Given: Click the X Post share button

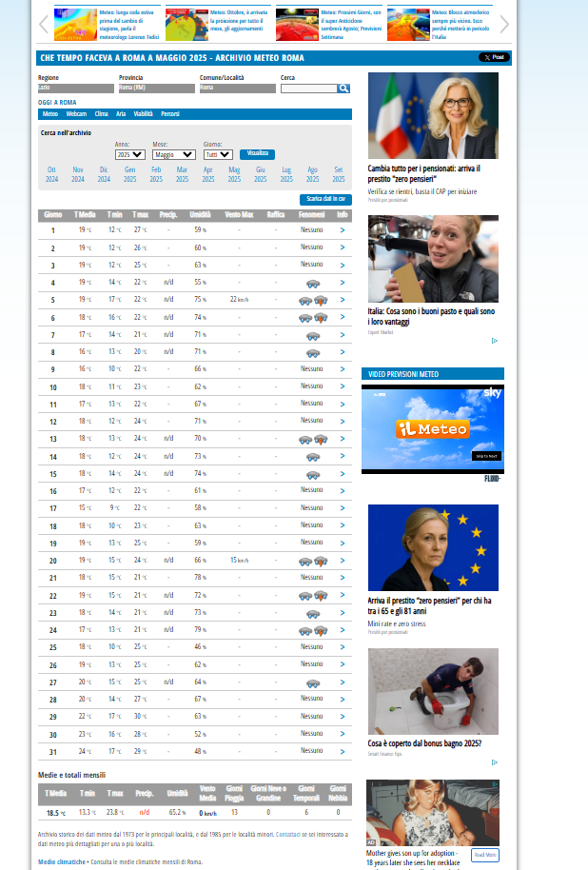Looking at the screenshot, I should (x=494, y=58).
